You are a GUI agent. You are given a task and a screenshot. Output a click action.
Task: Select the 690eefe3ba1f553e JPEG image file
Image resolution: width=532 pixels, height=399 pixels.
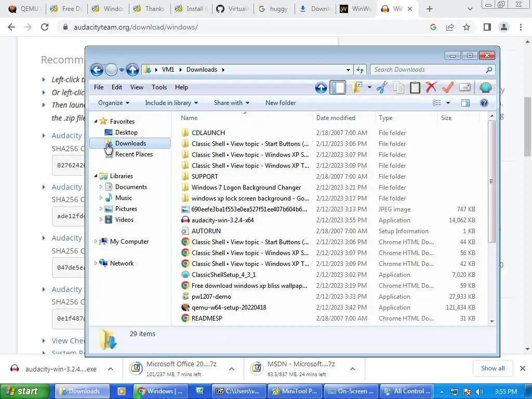[x=249, y=209]
